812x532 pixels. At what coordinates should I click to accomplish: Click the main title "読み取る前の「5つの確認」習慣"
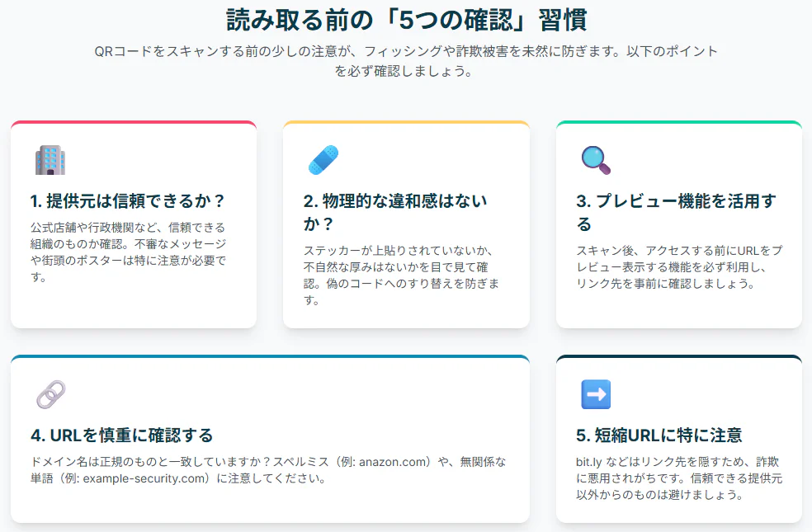pyautogui.click(x=406, y=20)
